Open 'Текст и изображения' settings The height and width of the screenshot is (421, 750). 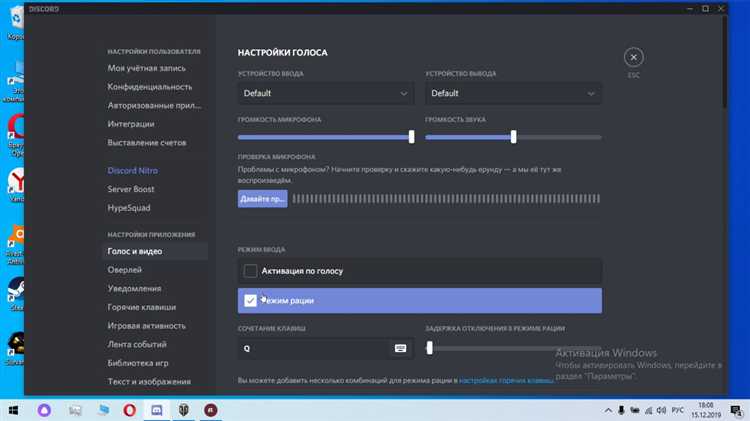tap(149, 382)
